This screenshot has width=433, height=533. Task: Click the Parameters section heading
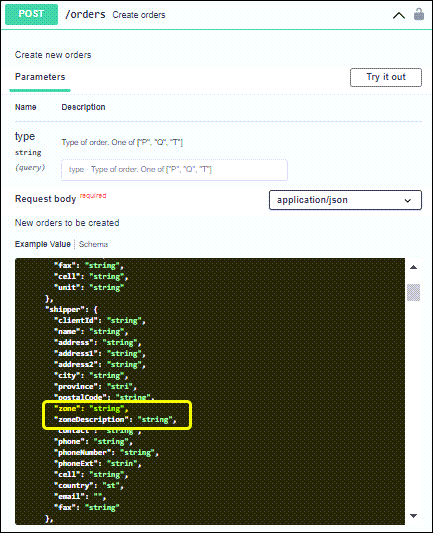tap(40, 77)
